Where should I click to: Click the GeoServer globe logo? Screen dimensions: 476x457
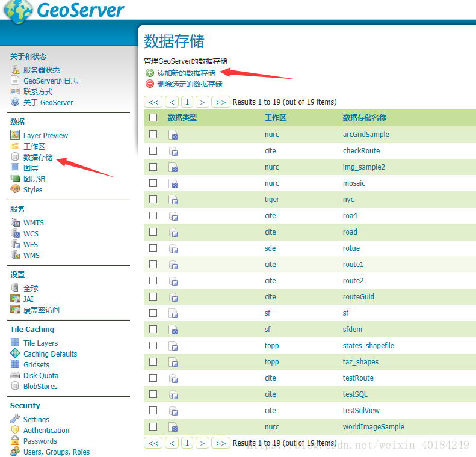(x=18, y=11)
